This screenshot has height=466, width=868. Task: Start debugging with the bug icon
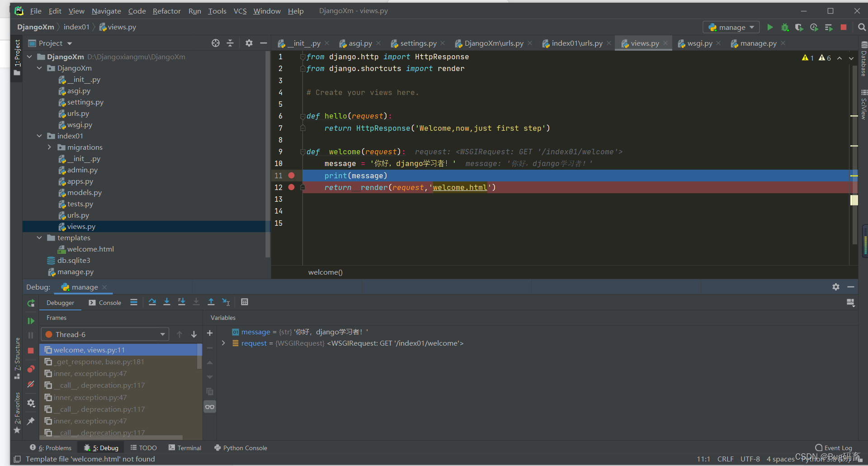tap(785, 27)
